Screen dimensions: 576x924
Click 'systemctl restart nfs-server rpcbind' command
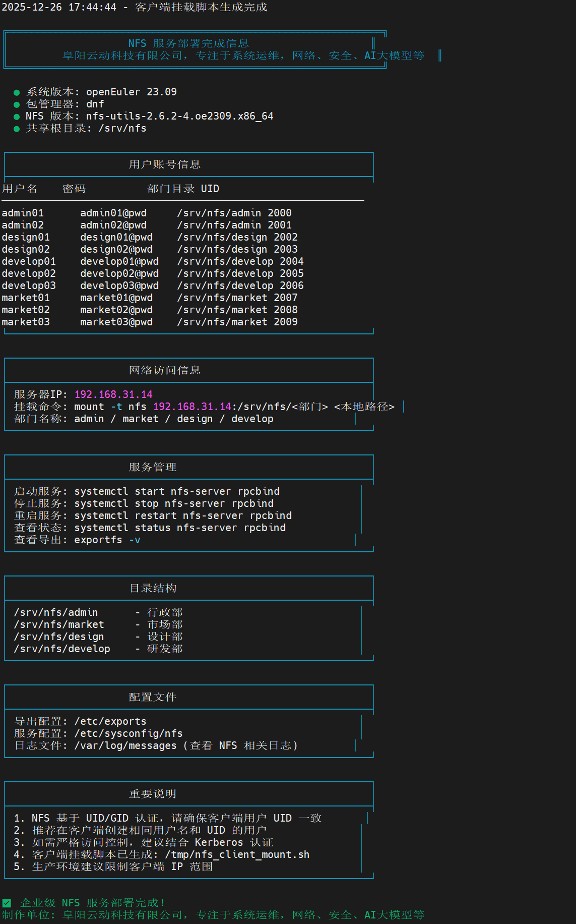tap(183, 515)
